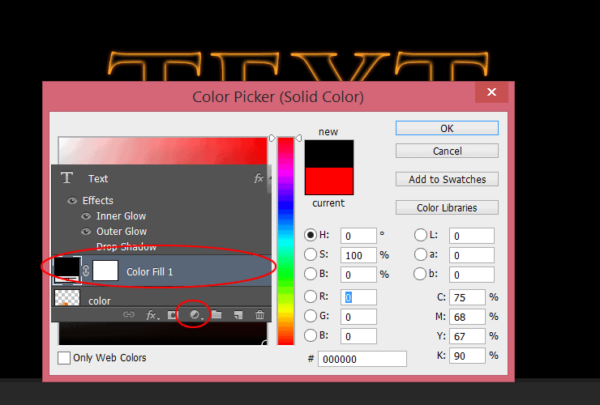Click the hex color input field

pyautogui.click(x=362, y=359)
